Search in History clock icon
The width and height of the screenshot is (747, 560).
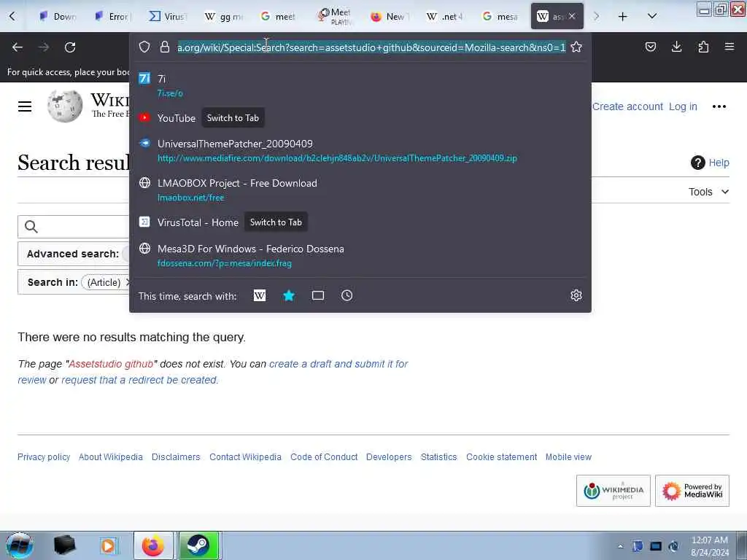347,296
